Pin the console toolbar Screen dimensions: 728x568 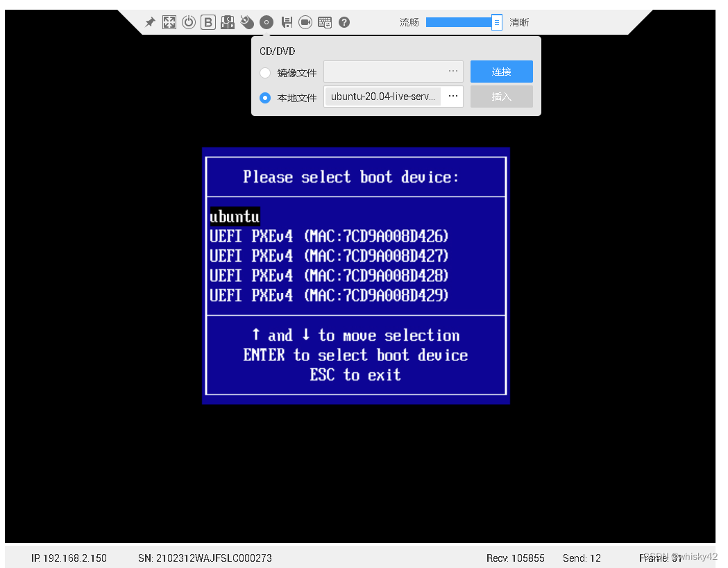coord(150,22)
